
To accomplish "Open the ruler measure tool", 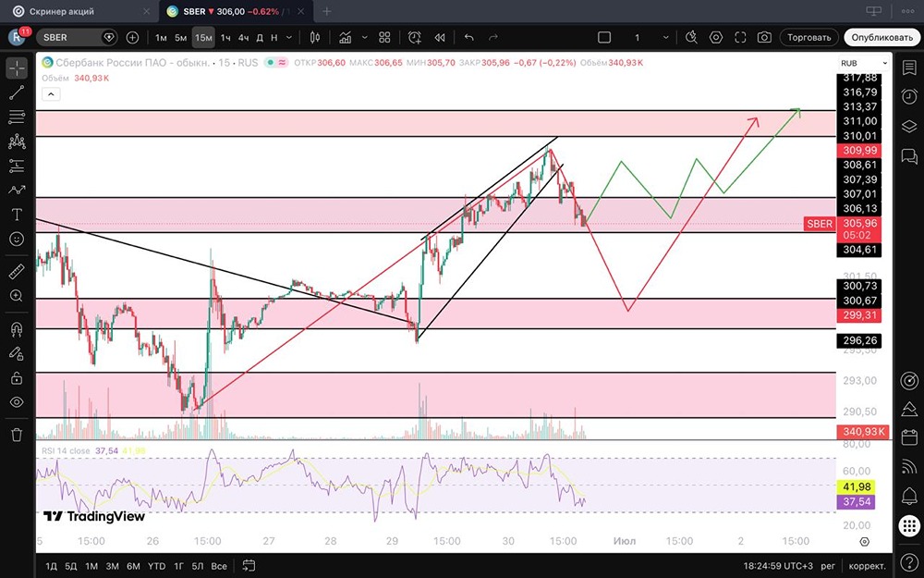I will (17, 271).
